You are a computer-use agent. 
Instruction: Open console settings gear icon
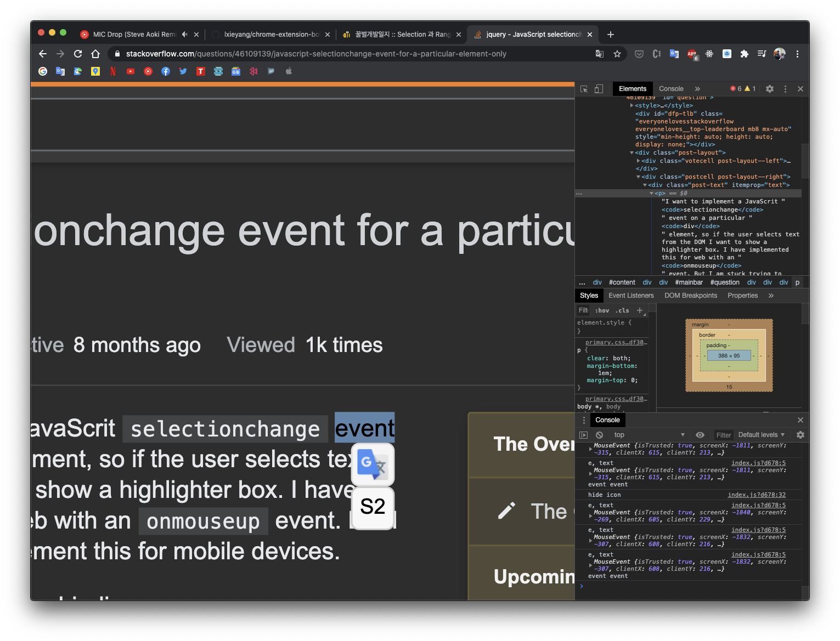[x=800, y=435]
